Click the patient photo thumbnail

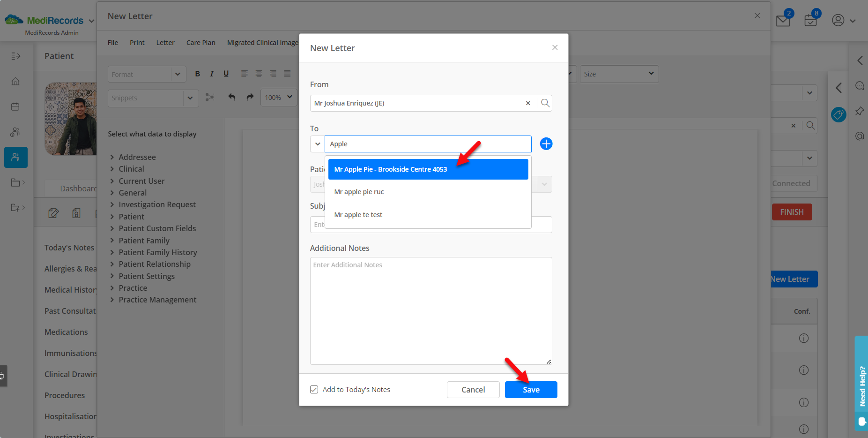[x=70, y=119]
